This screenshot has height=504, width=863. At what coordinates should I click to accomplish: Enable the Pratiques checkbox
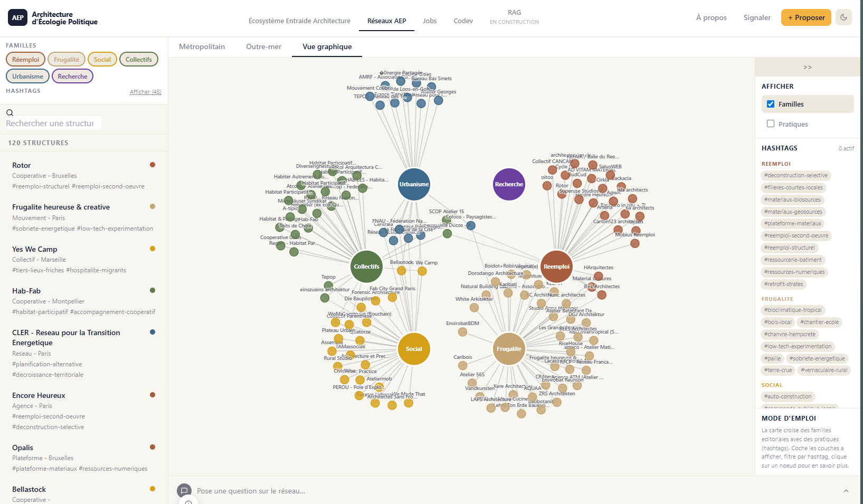pos(771,123)
